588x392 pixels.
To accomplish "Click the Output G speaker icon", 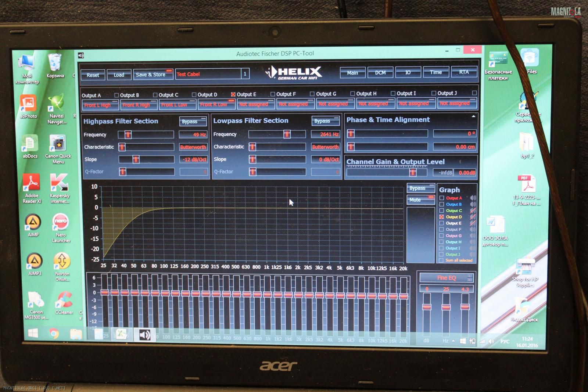I will 473,235.
